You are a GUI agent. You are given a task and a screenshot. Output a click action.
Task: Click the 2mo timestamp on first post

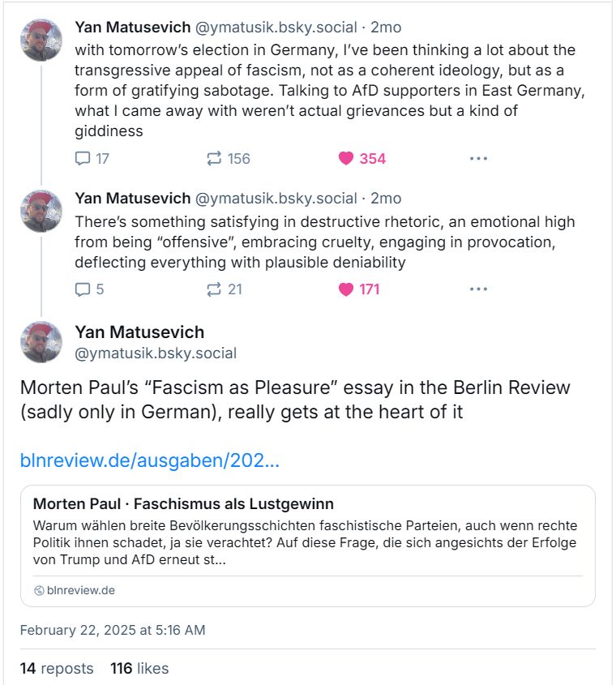pyautogui.click(x=386, y=27)
